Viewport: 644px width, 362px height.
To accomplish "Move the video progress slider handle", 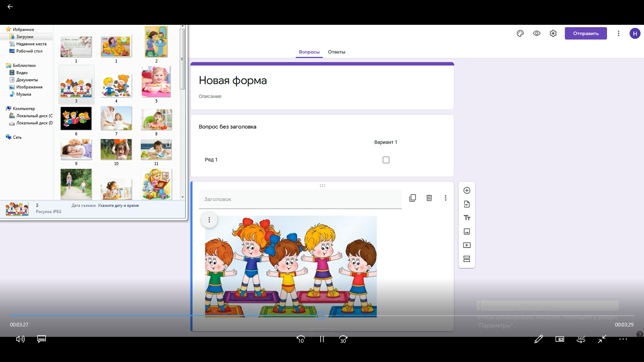I will 320,315.
